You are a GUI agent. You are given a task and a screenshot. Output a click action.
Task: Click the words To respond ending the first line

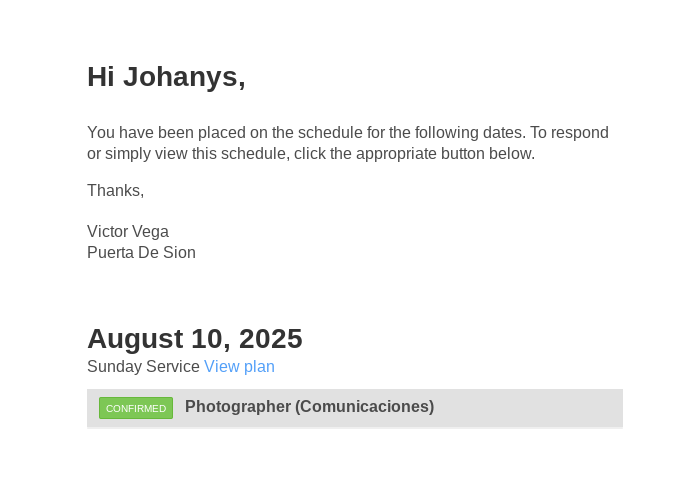(569, 132)
